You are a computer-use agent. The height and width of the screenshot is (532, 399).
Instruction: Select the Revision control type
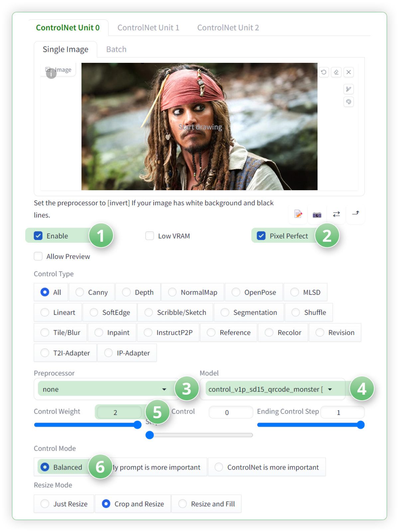(335, 332)
